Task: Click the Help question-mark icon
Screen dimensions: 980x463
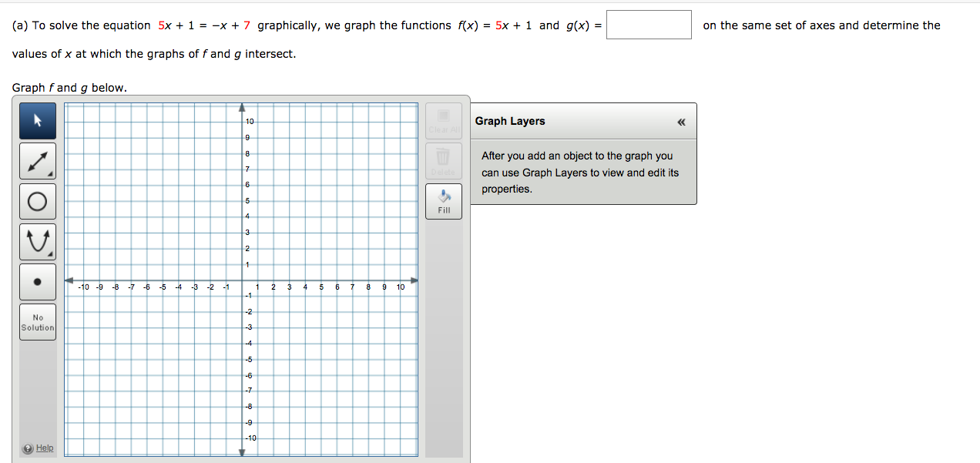Action: [x=29, y=448]
